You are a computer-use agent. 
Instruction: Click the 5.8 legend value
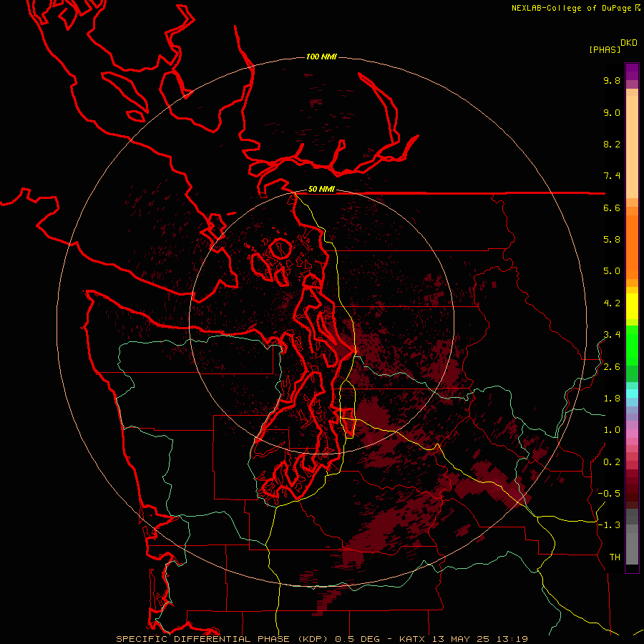click(612, 240)
